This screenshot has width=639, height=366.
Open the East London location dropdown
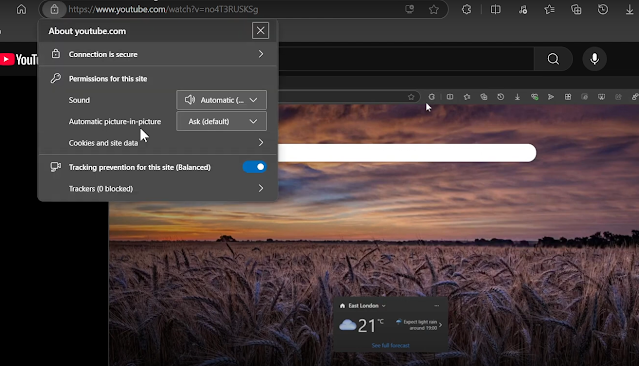[363, 306]
